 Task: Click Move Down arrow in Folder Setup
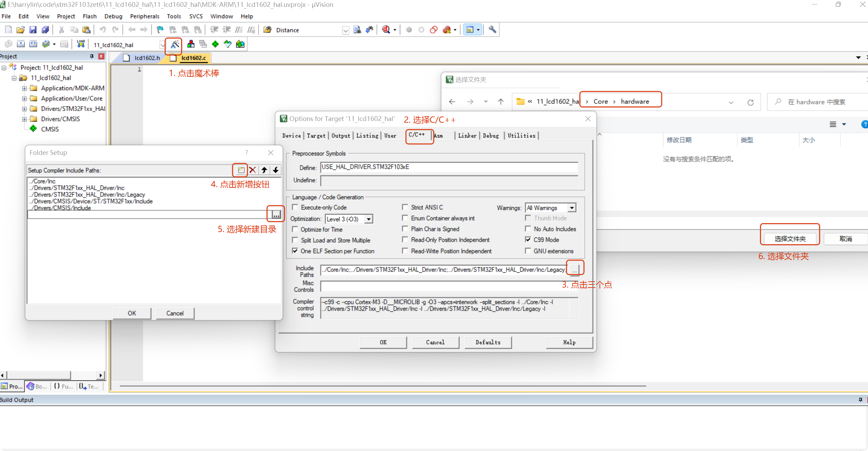point(276,170)
